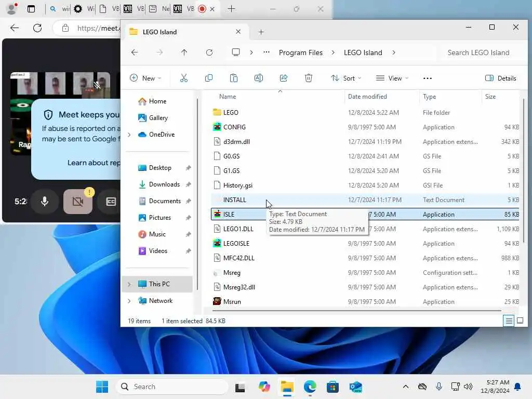Select the d3drm.dll file
This screenshot has height=399, width=532.
point(365,141)
